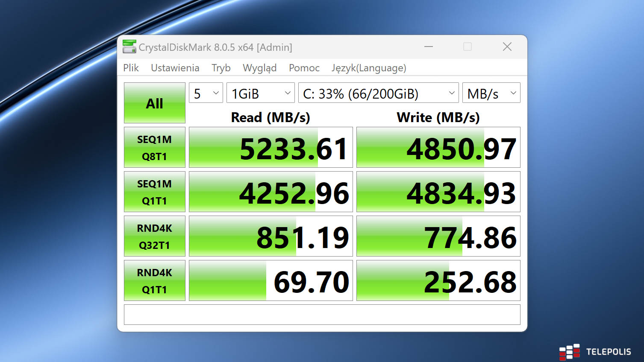
Task: Run the SEQ1M Q8T1 test
Action: point(154,148)
